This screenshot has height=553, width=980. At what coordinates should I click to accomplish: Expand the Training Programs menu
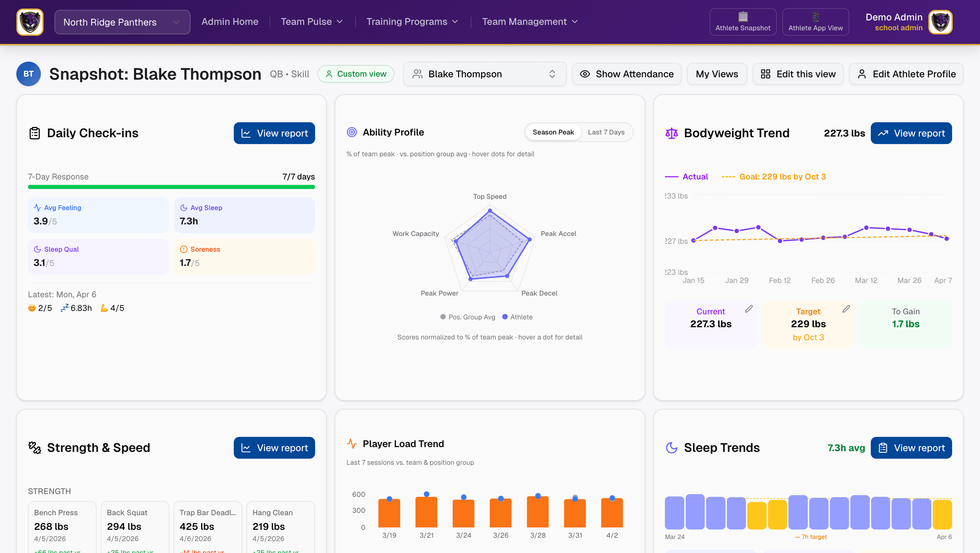click(x=412, y=22)
